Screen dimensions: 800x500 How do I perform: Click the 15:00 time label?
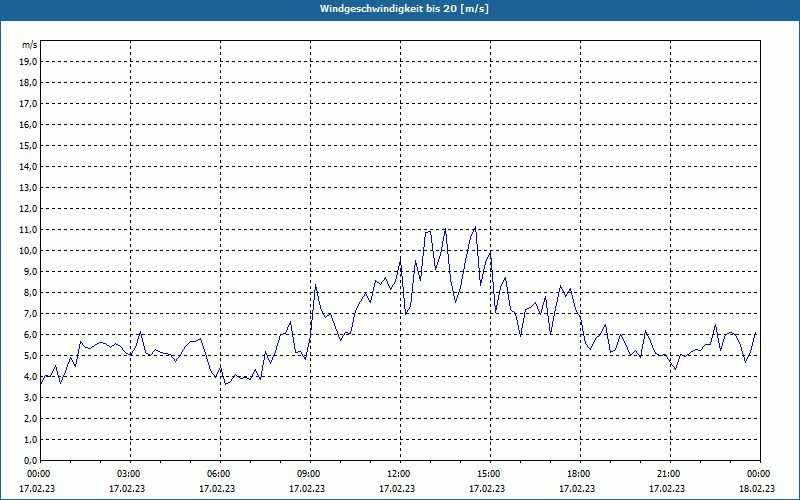490,474
